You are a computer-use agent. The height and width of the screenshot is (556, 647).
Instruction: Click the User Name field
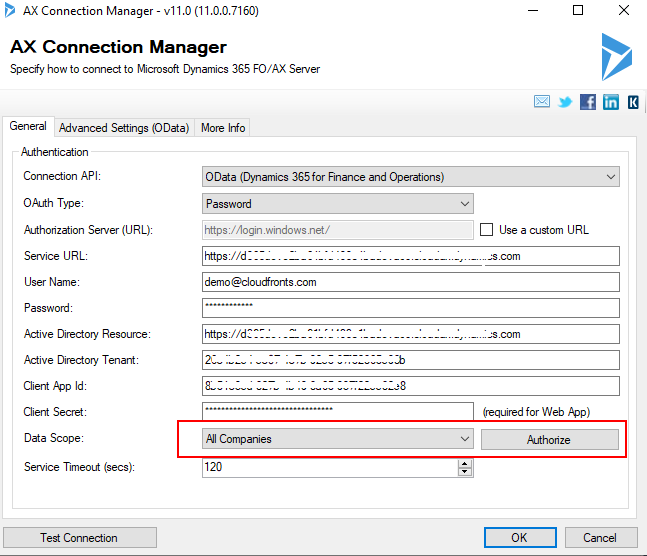click(x=411, y=282)
